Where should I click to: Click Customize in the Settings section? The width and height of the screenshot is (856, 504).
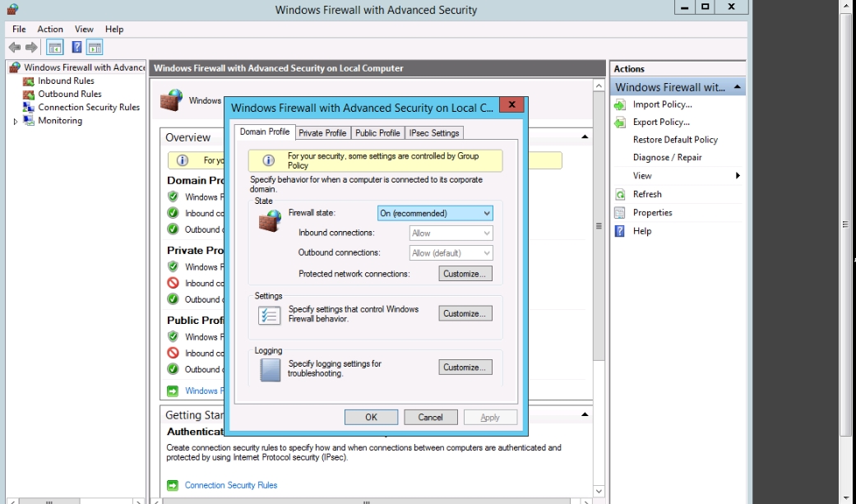(465, 313)
